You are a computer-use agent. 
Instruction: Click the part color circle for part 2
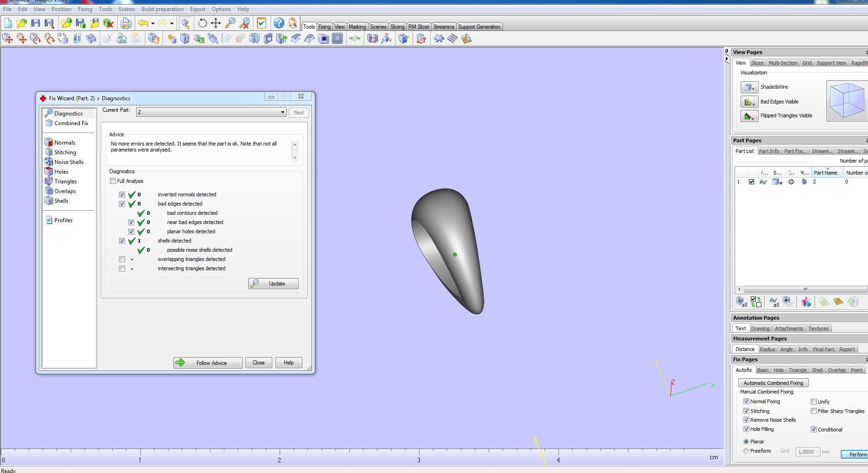tap(791, 182)
